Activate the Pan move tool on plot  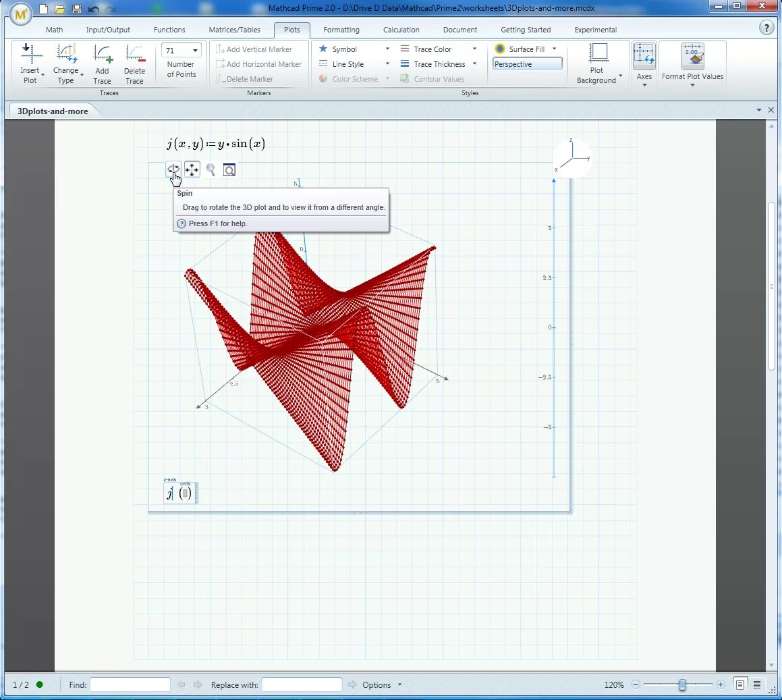coord(192,169)
